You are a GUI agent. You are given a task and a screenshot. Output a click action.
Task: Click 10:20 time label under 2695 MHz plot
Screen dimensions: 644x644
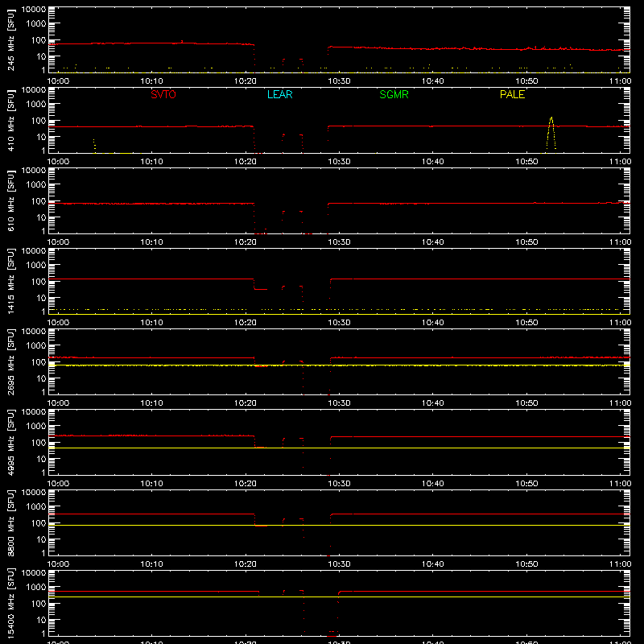(x=246, y=403)
